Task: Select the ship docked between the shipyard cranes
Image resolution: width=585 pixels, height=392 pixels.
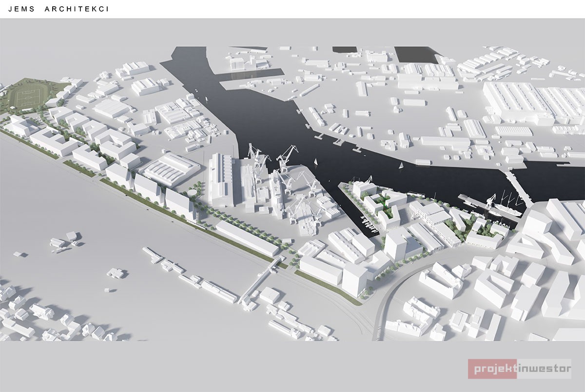Action: point(276,194)
